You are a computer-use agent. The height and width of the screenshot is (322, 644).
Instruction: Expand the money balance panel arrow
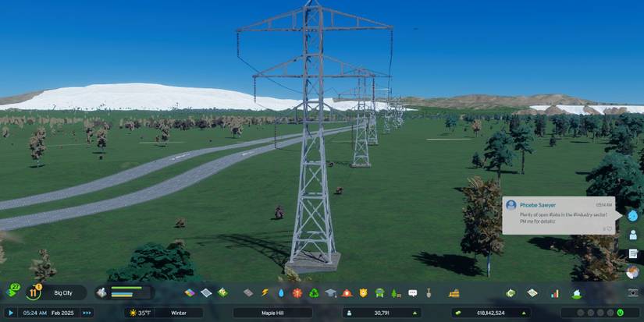tap(543, 313)
